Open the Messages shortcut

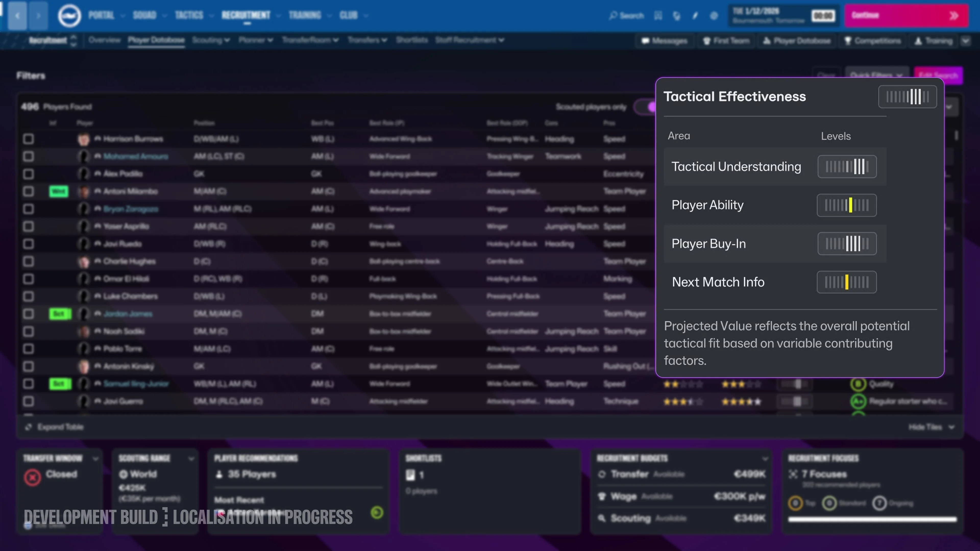click(x=664, y=41)
